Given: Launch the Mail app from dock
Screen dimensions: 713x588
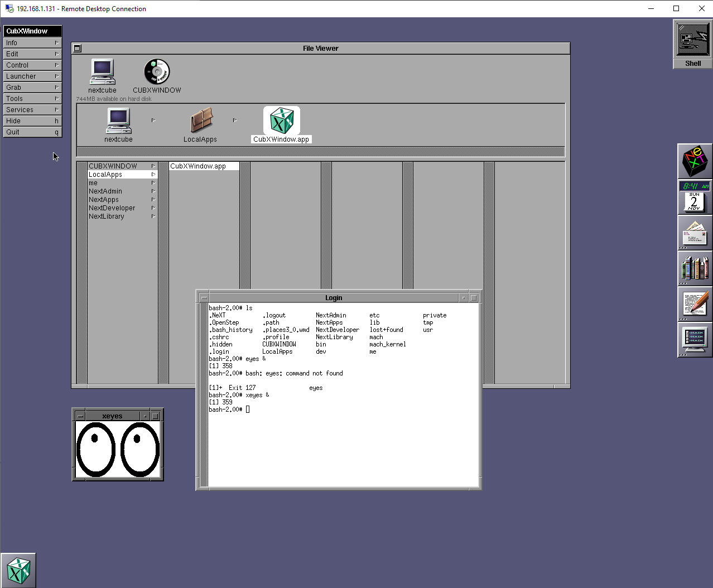Looking at the screenshot, I should [695, 233].
